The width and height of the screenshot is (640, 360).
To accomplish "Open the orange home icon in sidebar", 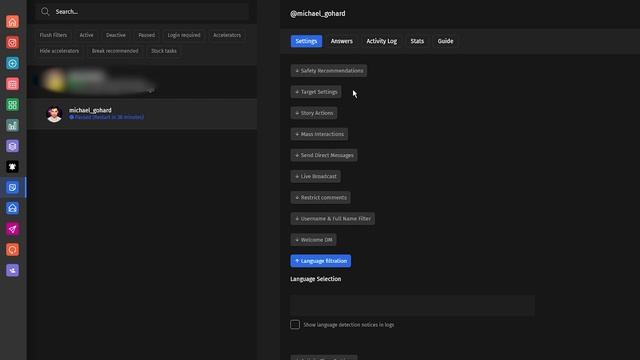I will (12, 22).
